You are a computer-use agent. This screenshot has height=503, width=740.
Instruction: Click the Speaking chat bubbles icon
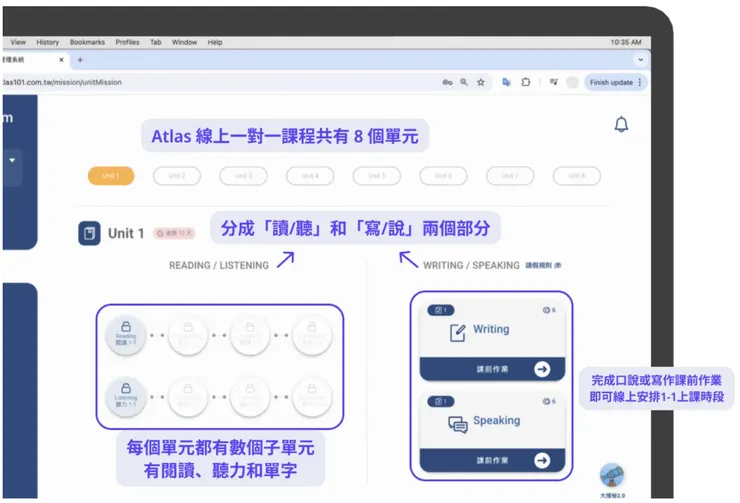point(457,424)
